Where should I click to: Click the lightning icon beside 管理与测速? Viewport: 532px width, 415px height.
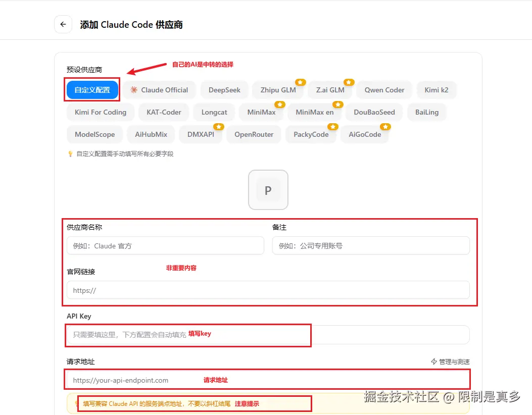433,362
